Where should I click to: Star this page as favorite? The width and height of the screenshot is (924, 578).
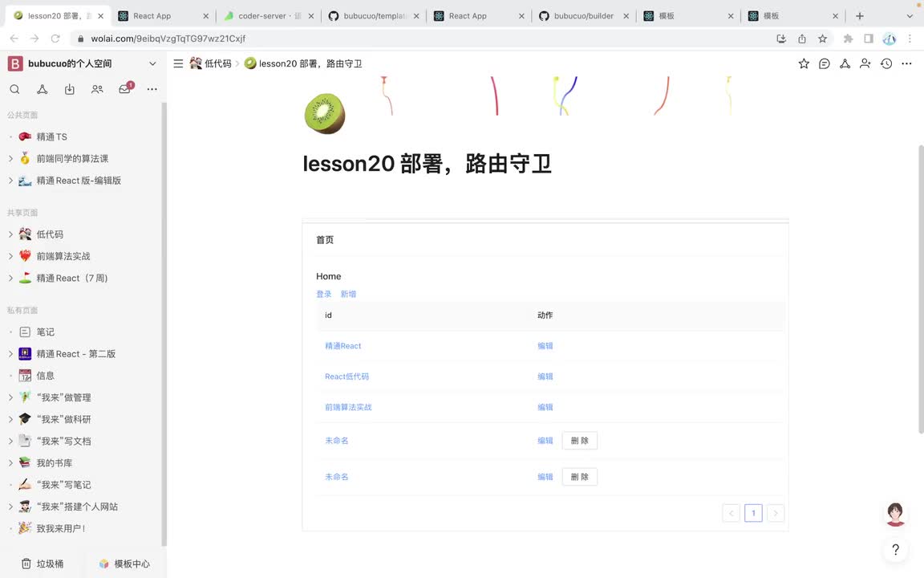804,63
